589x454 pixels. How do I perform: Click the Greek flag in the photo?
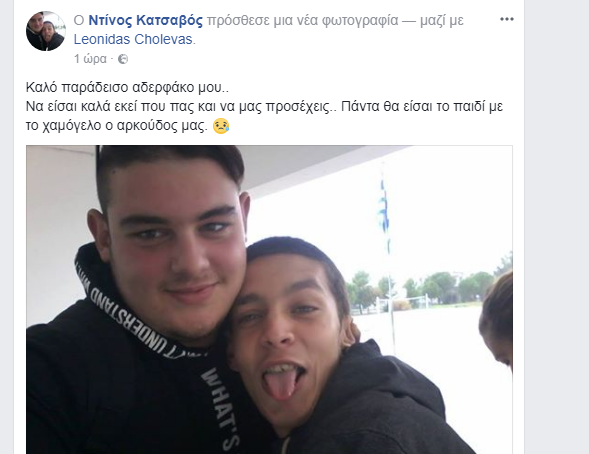(x=384, y=214)
